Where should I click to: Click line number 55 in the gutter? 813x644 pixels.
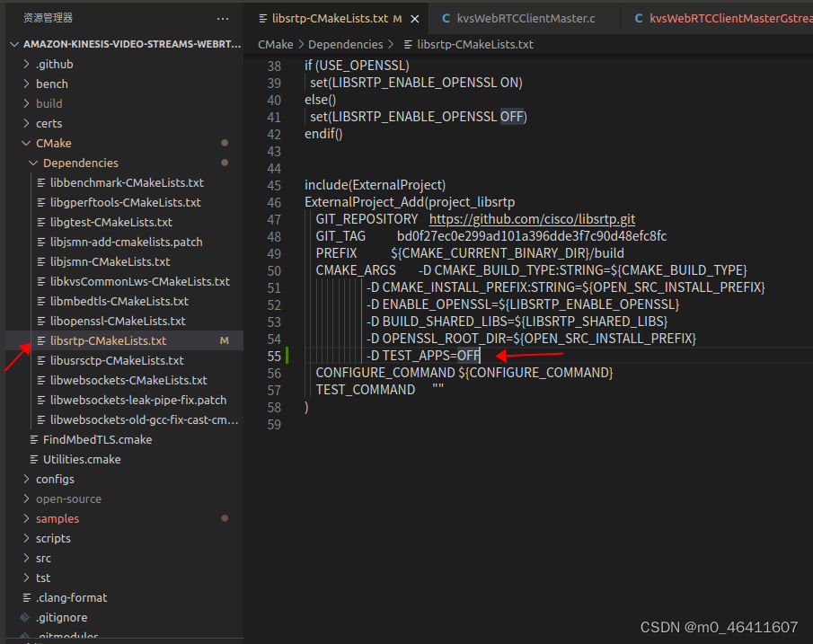tap(274, 357)
